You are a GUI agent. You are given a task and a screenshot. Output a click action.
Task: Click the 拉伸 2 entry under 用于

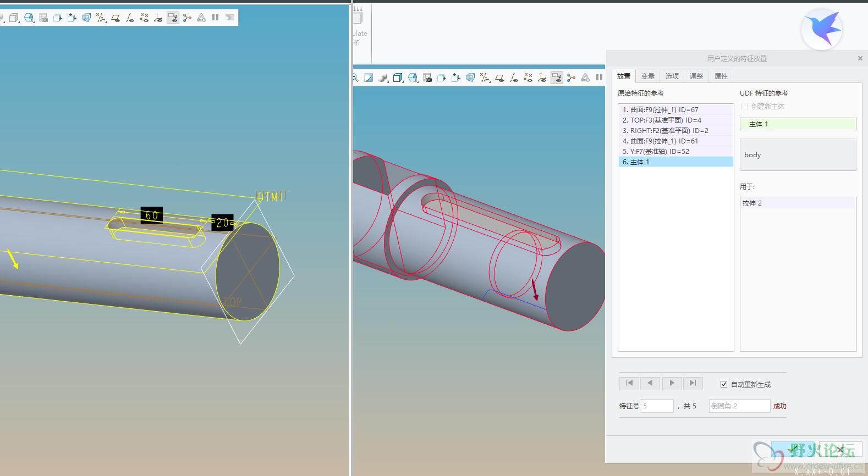798,203
